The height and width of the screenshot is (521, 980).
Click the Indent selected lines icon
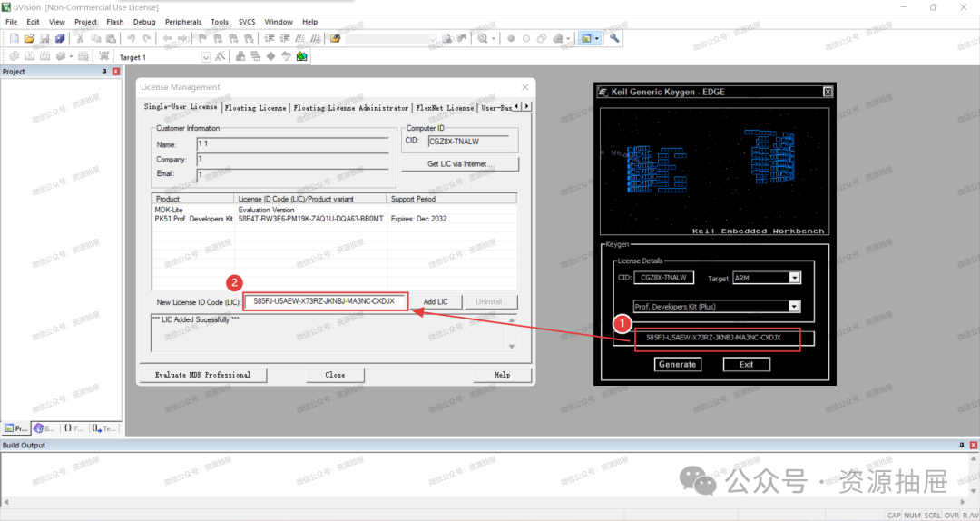[x=269, y=39]
